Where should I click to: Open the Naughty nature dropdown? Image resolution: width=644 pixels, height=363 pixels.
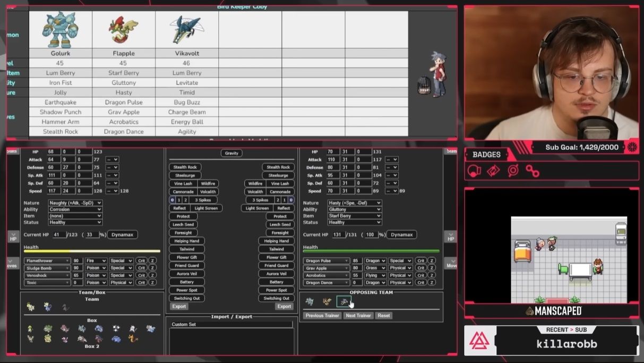[x=75, y=203]
